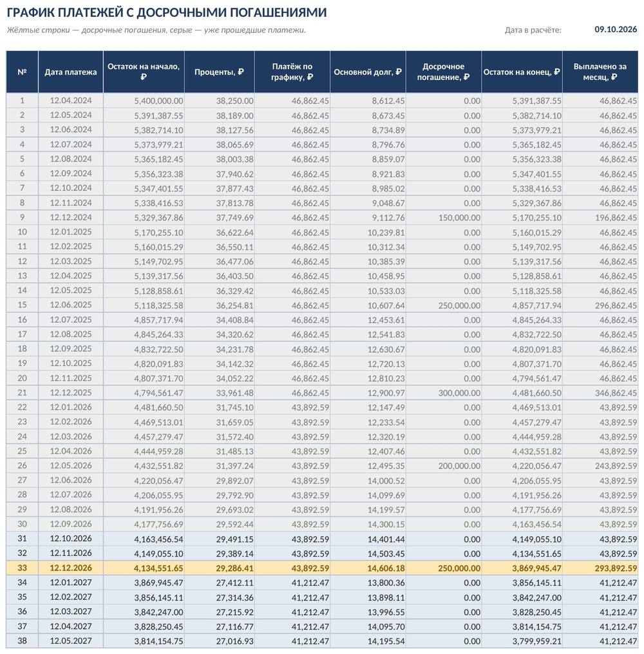This screenshot has height=654, width=644.
Task: Select date cell 12.08.2026
Action: click(x=70, y=509)
